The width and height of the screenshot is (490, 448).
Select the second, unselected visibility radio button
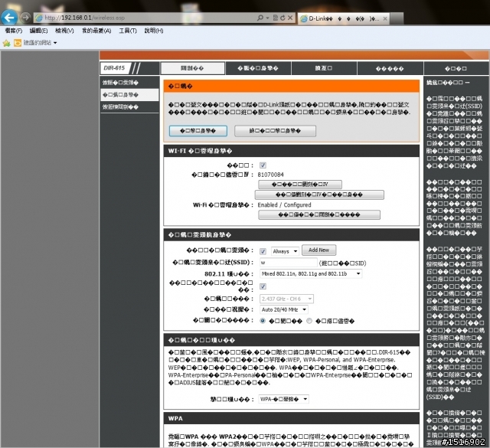pos(309,321)
